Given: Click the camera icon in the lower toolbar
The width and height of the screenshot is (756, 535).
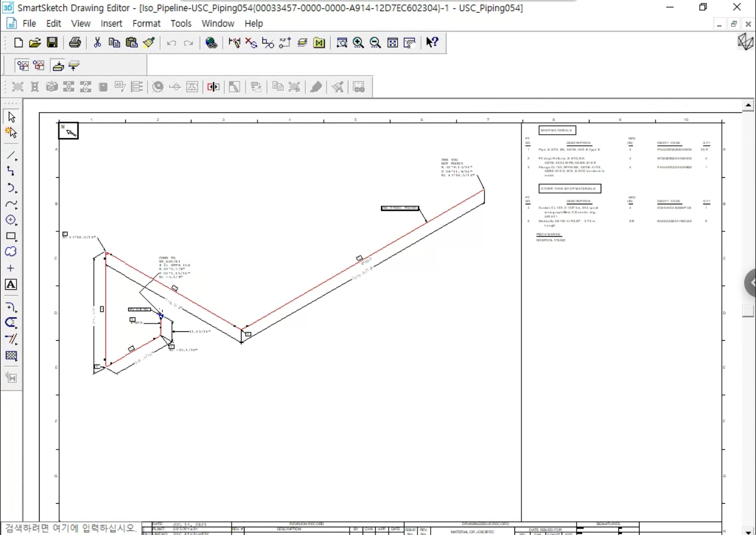Looking at the screenshot, I should click(52, 87).
